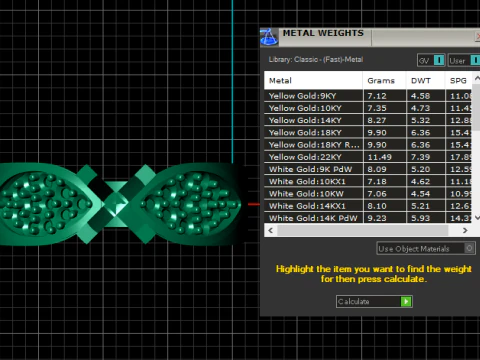Viewport: 480px width, 360px height.
Task: Click the 5.93 DWT value
Action: coord(420,218)
